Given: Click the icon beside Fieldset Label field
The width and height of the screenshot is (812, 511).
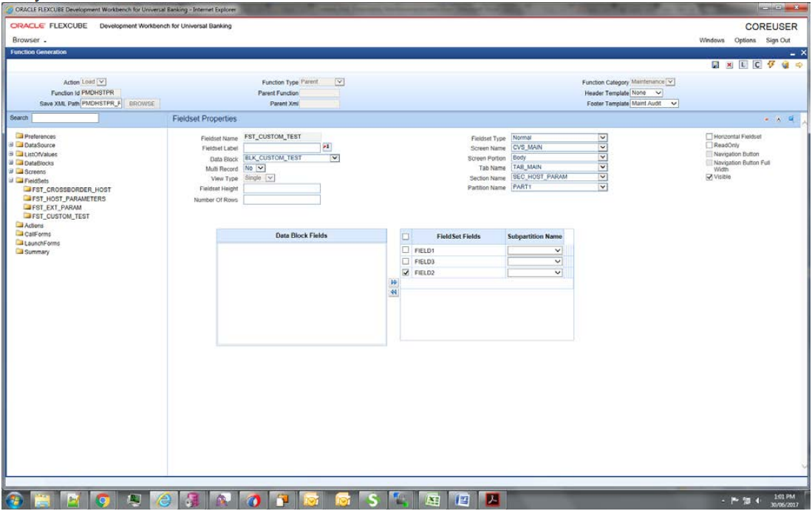Looking at the screenshot, I should coord(327,147).
